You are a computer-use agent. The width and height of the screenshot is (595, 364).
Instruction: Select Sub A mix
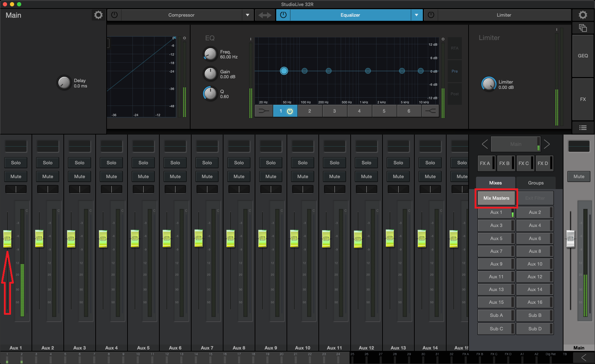point(496,315)
